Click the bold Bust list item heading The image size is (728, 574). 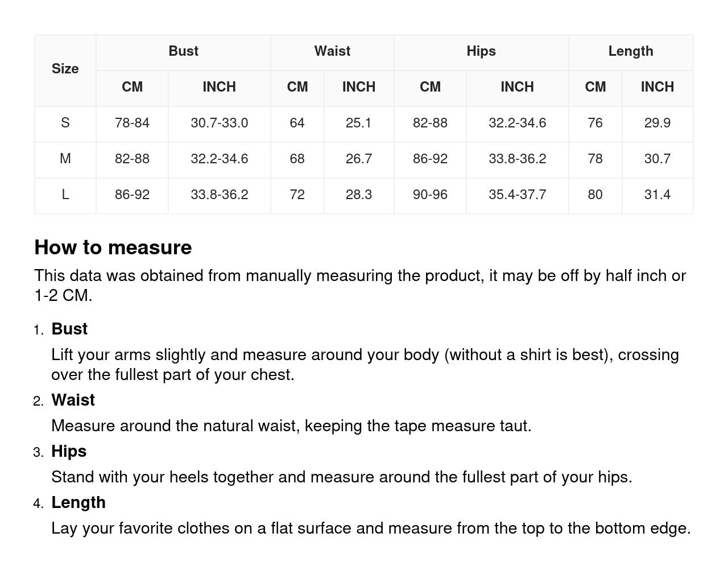click(69, 329)
